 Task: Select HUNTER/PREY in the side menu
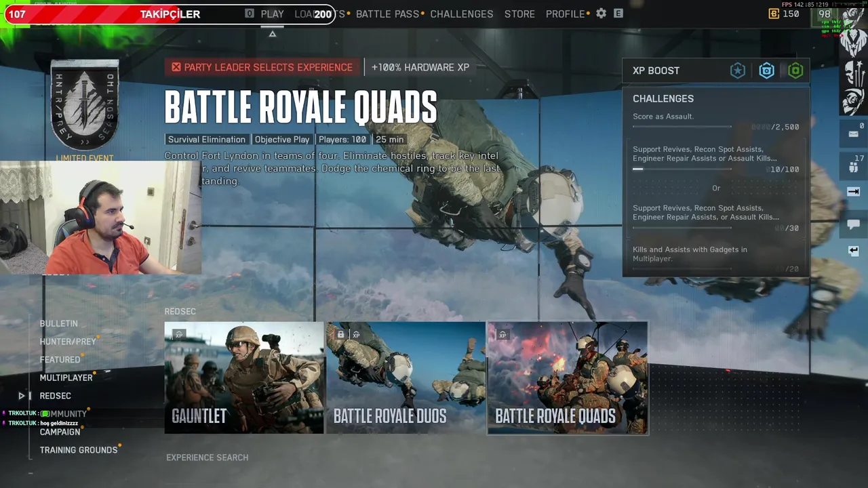coord(68,342)
